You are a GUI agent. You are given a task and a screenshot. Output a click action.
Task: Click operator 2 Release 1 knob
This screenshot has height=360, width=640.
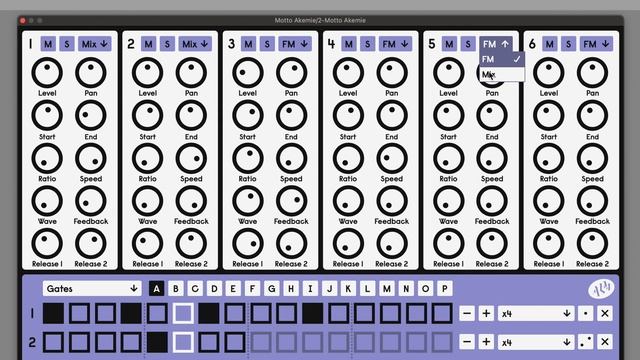(147, 244)
